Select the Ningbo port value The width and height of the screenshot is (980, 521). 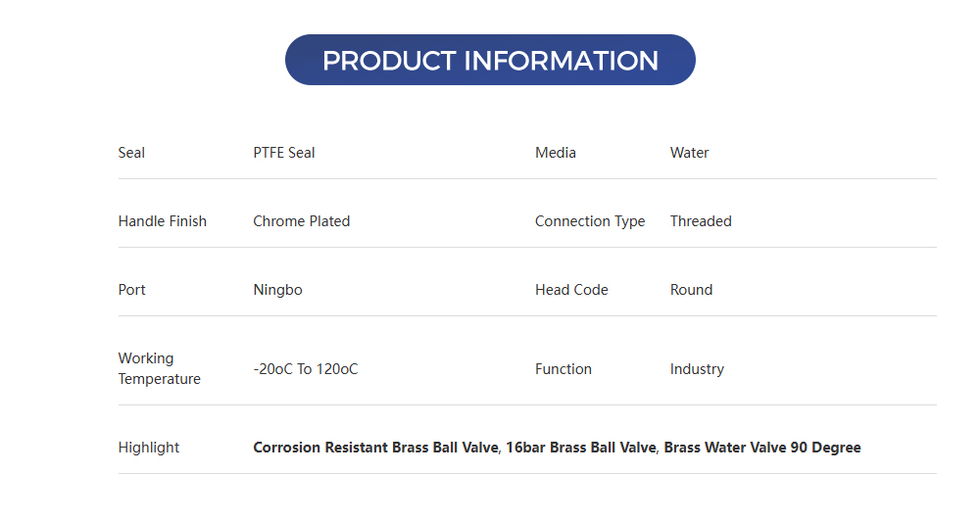pos(277,290)
